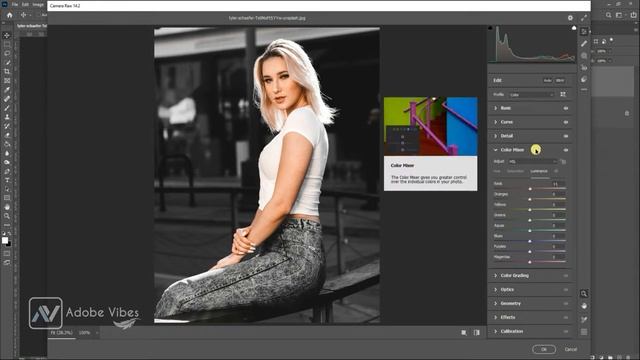The height and width of the screenshot is (360, 640).
Task: Select the Lasso tool in Photoshop toolbar
Action: coord(7,53)
